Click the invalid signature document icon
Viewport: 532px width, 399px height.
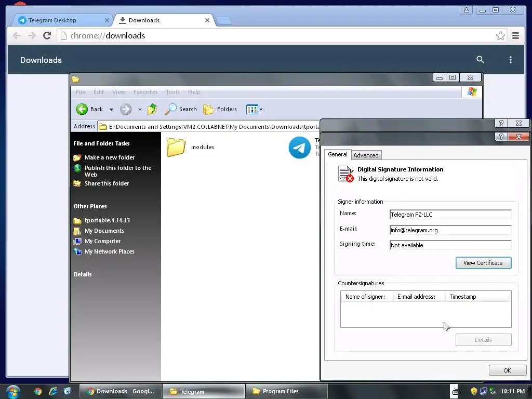(x=345, y=174)
